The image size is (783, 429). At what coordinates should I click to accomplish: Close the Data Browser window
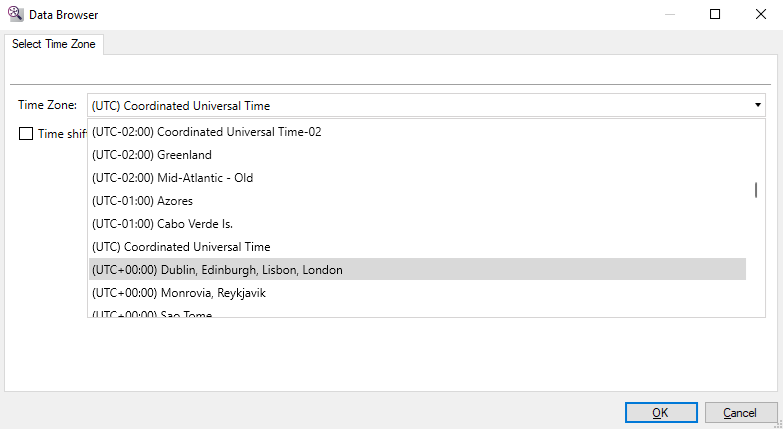(761, 14)
